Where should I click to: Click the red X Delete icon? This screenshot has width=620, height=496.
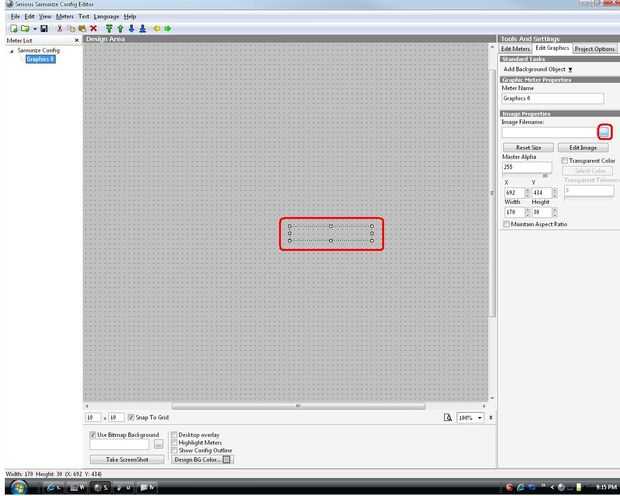tap(93, 28)
